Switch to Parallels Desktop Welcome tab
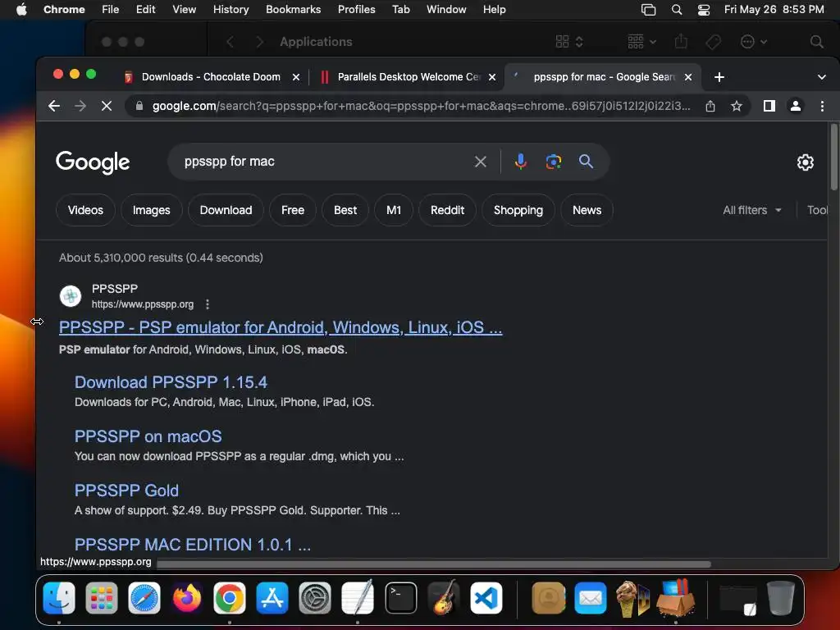This screenshot has width=840, height=630. click(x=409, y=77)
